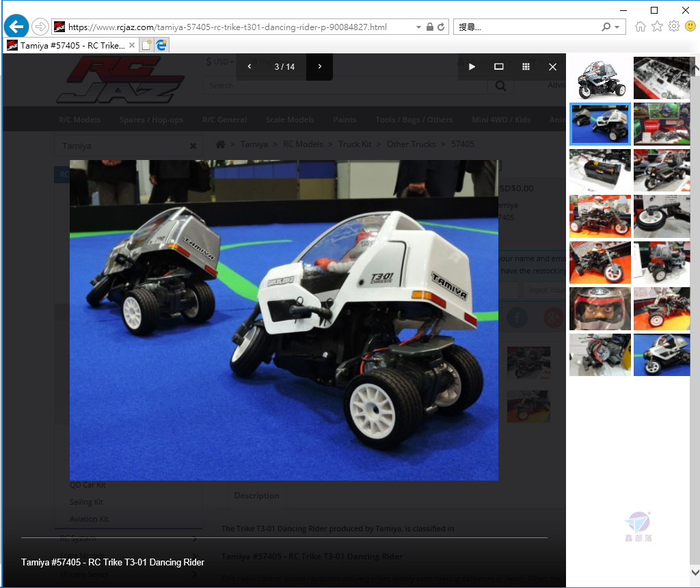Viewport: 700px width, 588px height.
Task: Open the Spares / Hop-ups menu
Action: 151,120
